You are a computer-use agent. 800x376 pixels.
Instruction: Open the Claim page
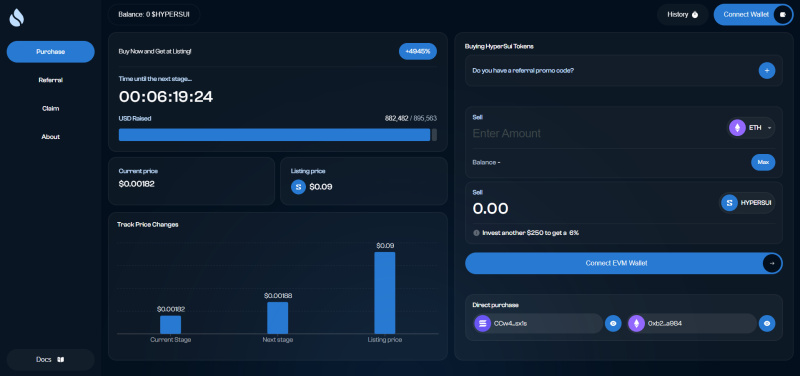coord(51,108)
